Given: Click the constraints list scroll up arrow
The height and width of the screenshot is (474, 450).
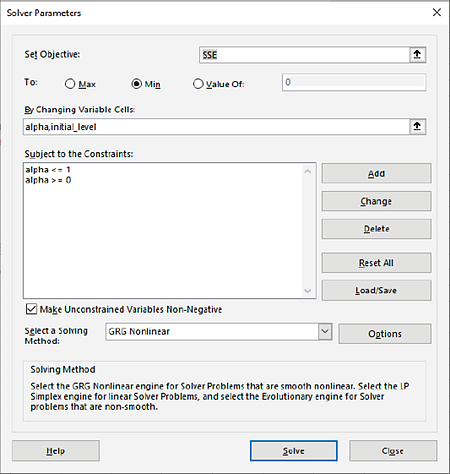Looking at the screenshot, I should (308, 171).
